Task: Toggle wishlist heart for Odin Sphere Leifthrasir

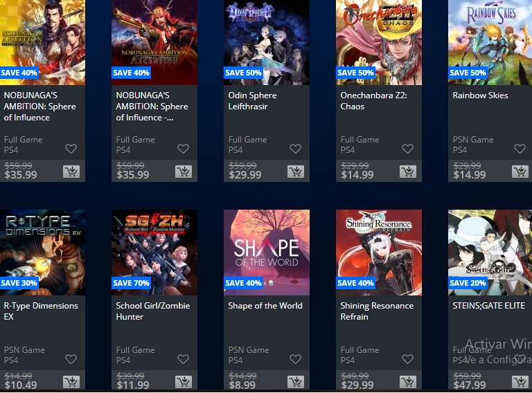Action: pyautogui.click(x=295, y=149)
